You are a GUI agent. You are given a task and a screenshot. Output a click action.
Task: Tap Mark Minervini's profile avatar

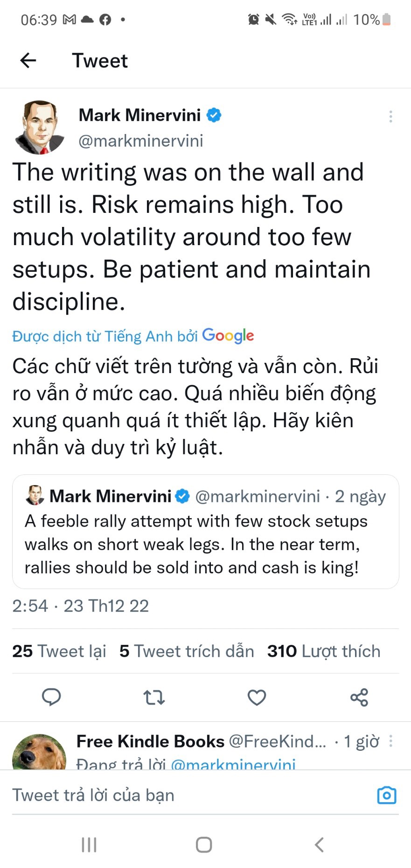[40, 127]
